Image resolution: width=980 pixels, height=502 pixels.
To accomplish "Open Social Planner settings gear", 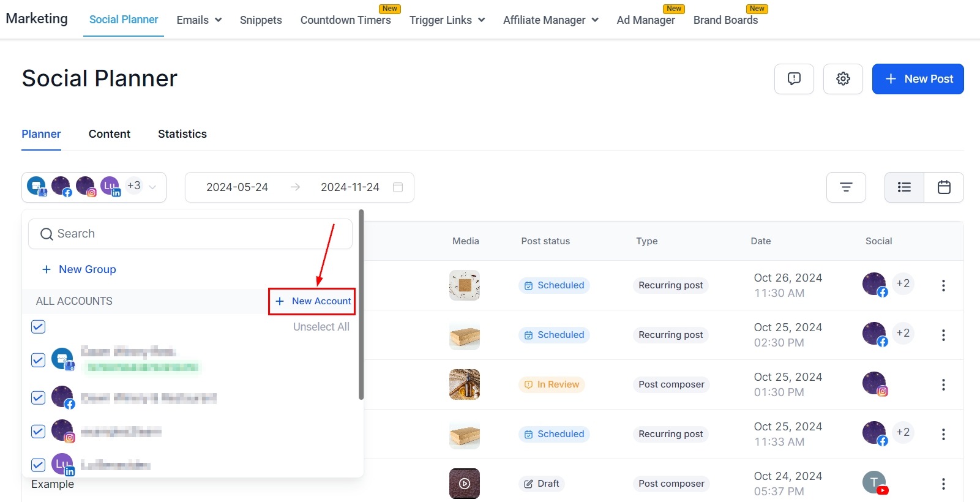I will 843,79.
